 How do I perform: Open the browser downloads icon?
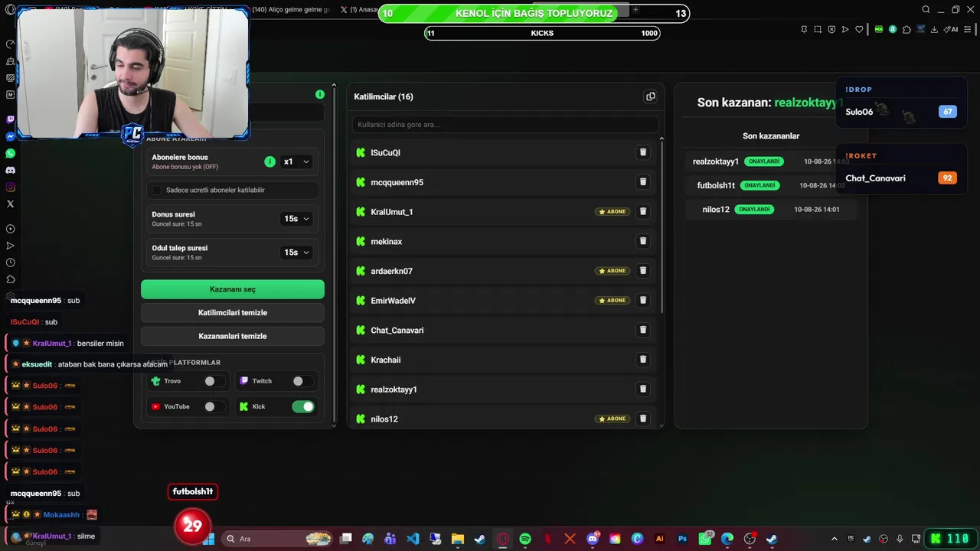tap(934, 30)
